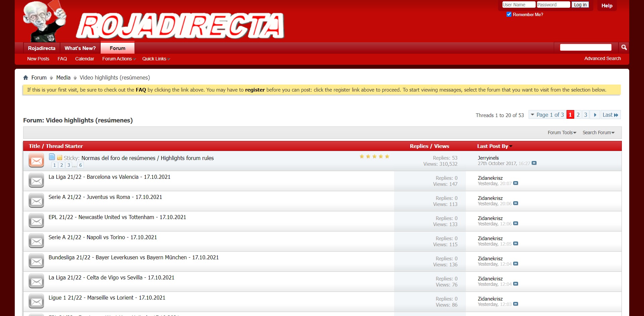Open the Quick Links dropdown
Viewport: 644px width, 316px height.
point(156,59)
